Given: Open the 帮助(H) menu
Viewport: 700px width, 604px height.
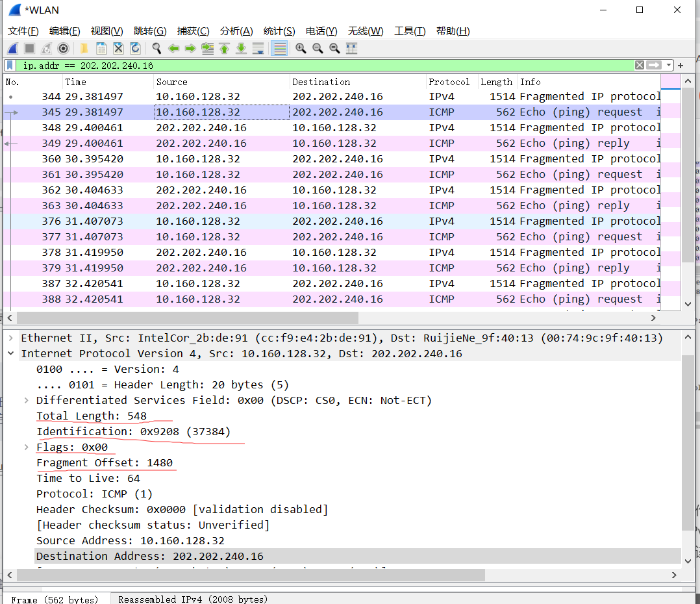Looking at the screenshot, I should (453, 31).
